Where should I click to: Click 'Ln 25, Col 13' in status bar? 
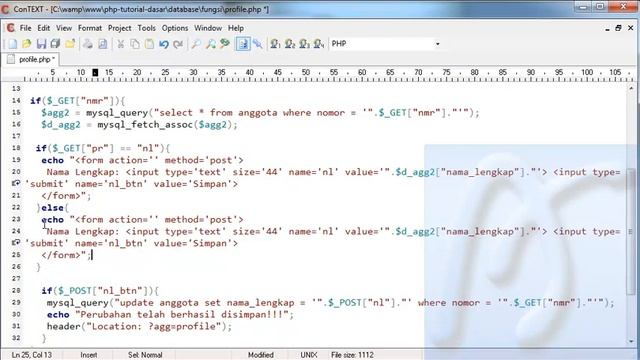[31, 355]
